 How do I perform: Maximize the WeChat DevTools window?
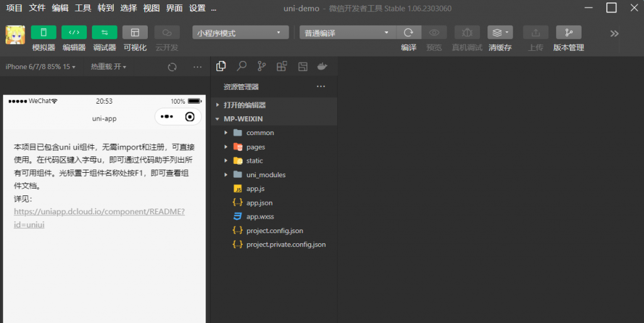(x=611, y=8)
